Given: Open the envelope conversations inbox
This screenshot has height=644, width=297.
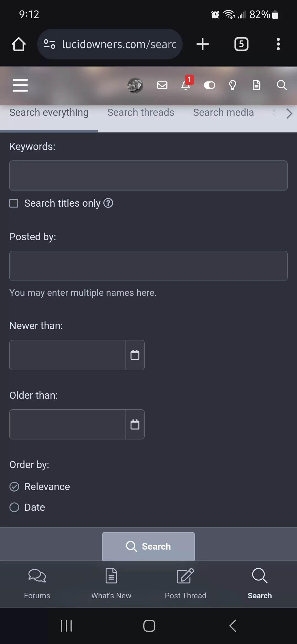Looking at the screenshot, I should pyautogui.click(x=162, y=85).
